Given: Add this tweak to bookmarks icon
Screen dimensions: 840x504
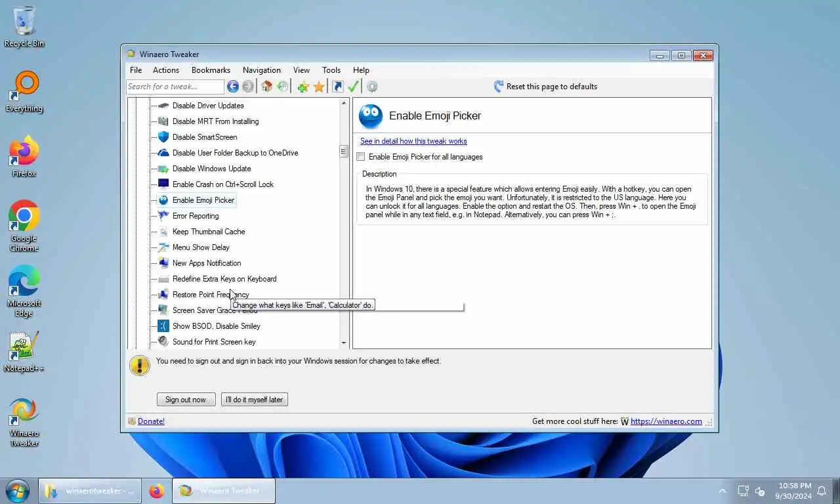Looking at the screenshot, I should click(303, 87).
